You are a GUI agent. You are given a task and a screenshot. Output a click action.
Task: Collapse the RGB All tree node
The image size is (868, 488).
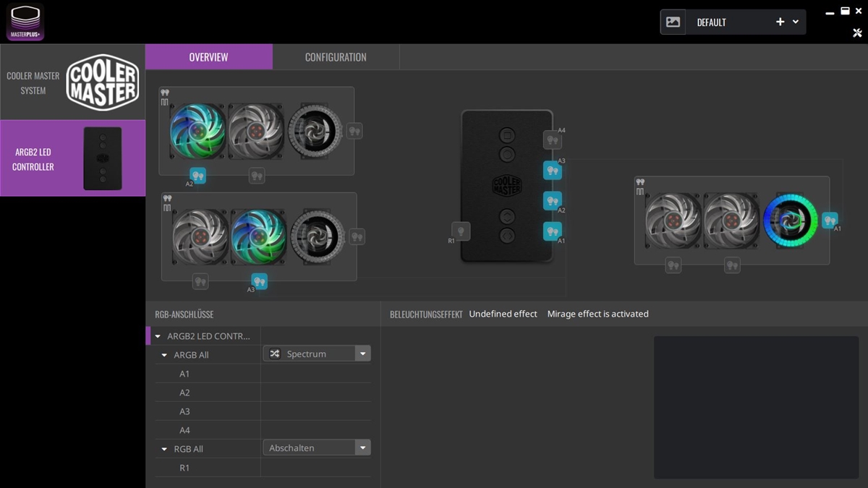165,449
